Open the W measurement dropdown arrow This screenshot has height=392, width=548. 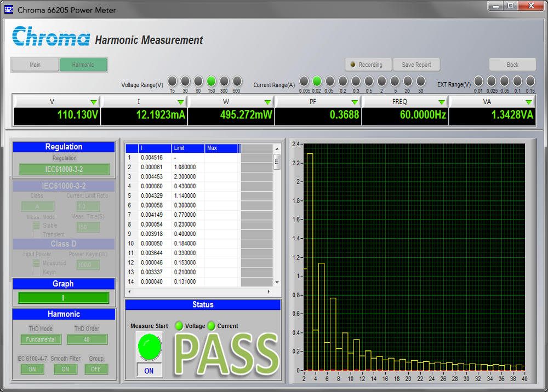268,102
